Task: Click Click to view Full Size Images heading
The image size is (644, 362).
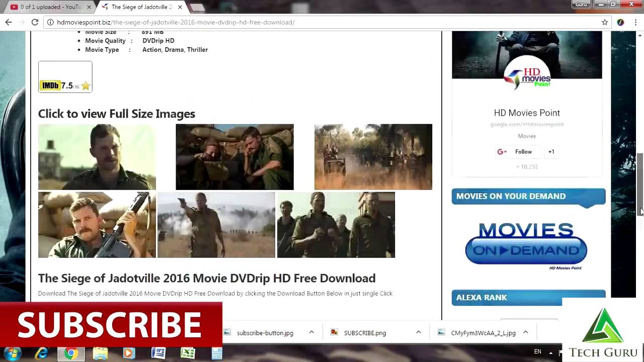Action: (x=117, y=114)
